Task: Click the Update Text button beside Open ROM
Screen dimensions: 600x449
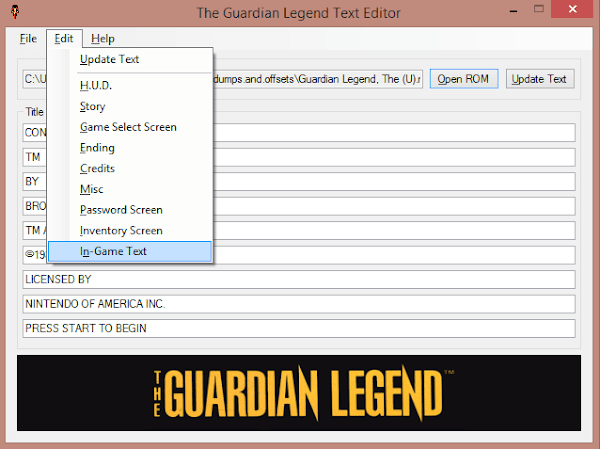Action: click(540, 79)
